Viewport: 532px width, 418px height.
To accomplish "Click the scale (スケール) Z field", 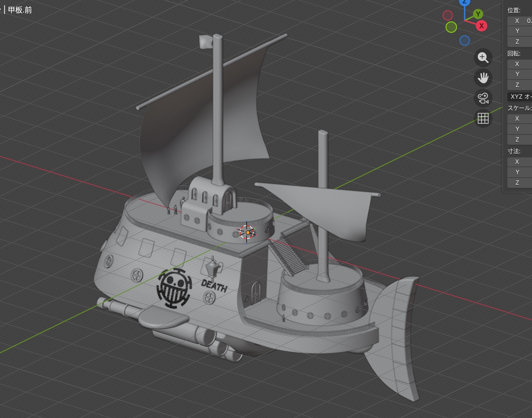I will (x=520, y=140).
